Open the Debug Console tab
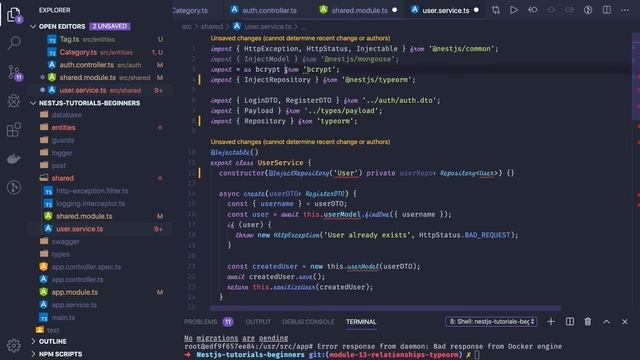Viewport: 640px width, 360px height. pos(308,322)
